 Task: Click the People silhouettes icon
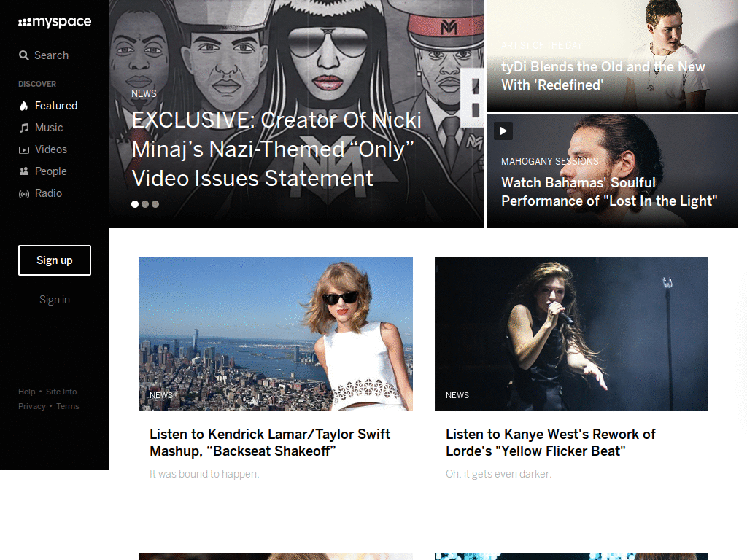24,171
